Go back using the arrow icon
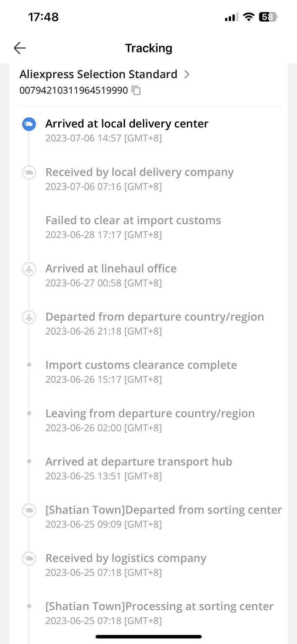This screenshot has height=644, width=297. pyautogui.click(x=20, y=48)
